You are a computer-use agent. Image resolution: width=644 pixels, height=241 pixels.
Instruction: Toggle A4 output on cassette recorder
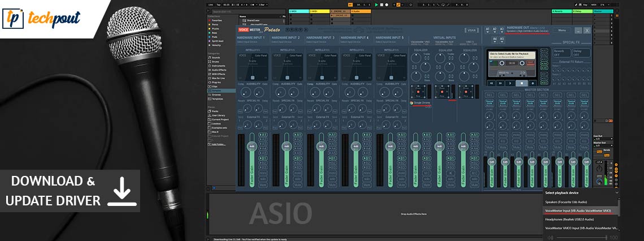click(x=545, y=63)
